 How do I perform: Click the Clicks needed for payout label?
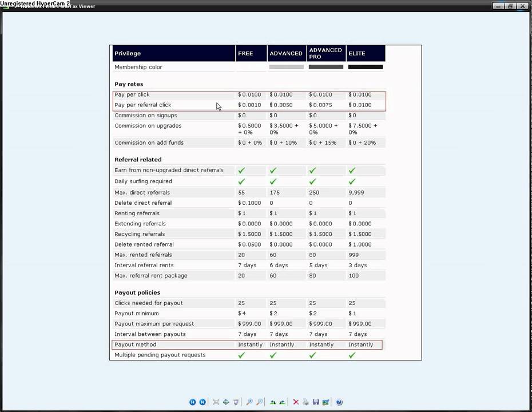[149, 303]
